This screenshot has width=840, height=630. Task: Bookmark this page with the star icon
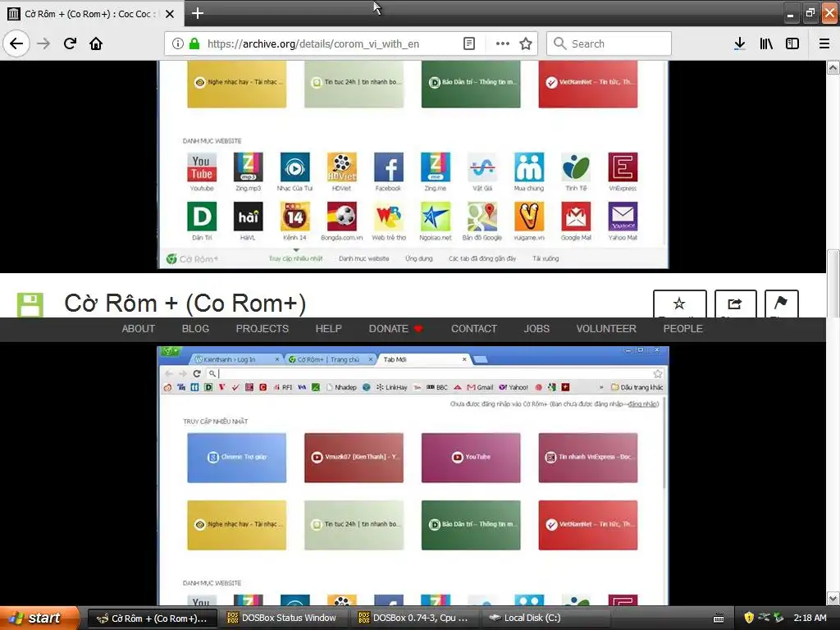(526, 43)
